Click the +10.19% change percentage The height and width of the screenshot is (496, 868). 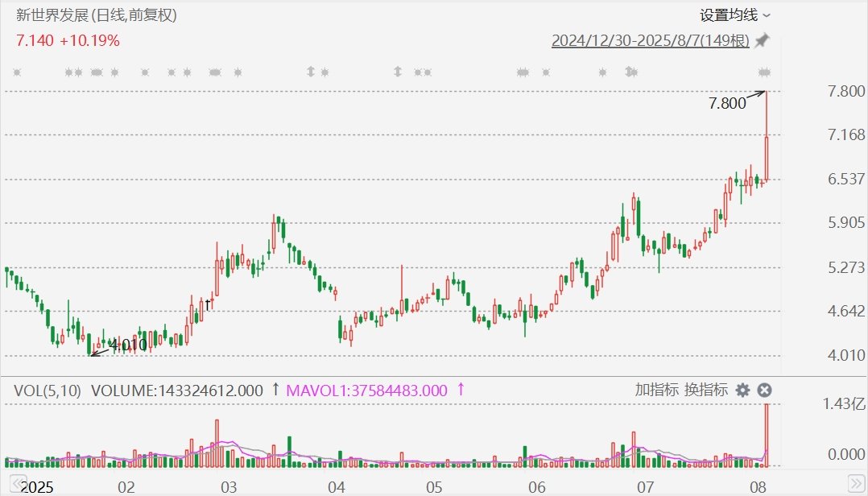click(x=89, y=40)
